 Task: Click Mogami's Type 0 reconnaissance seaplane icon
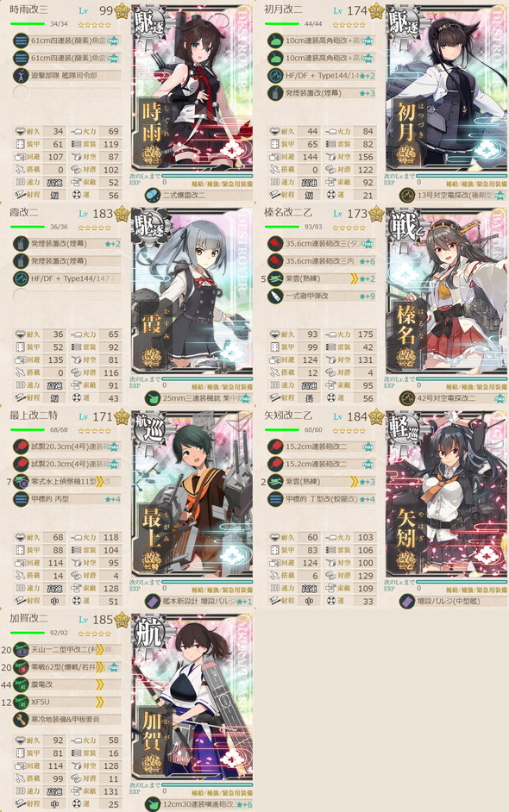click(20, 482)
